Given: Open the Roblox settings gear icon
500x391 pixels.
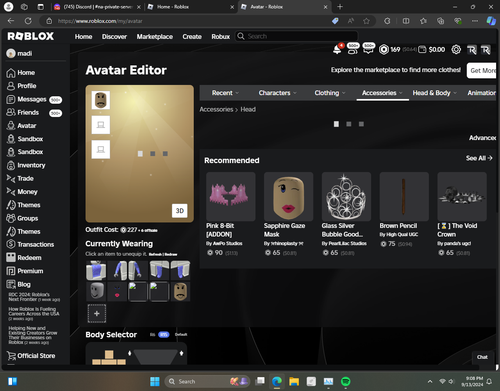Looking at the screenshot, I should coord(456,50).
